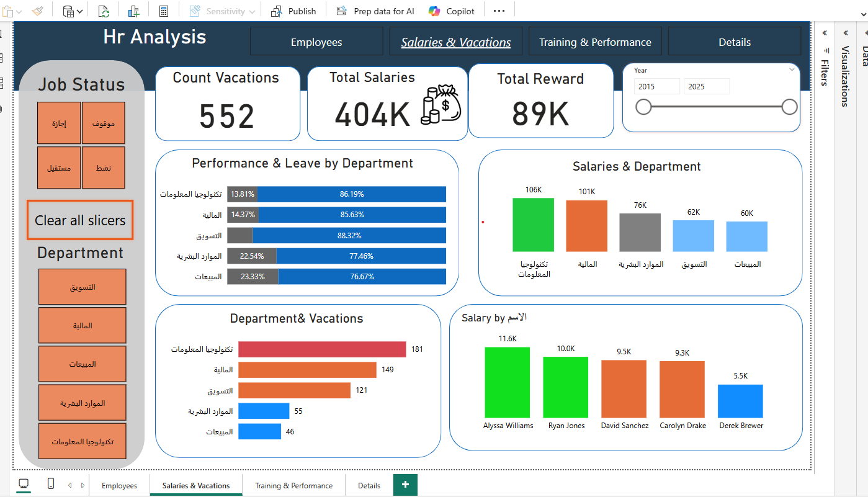Click the Refresh data icon in ribbon
This screenshot has height=497, width=868.
coord(104,11)
